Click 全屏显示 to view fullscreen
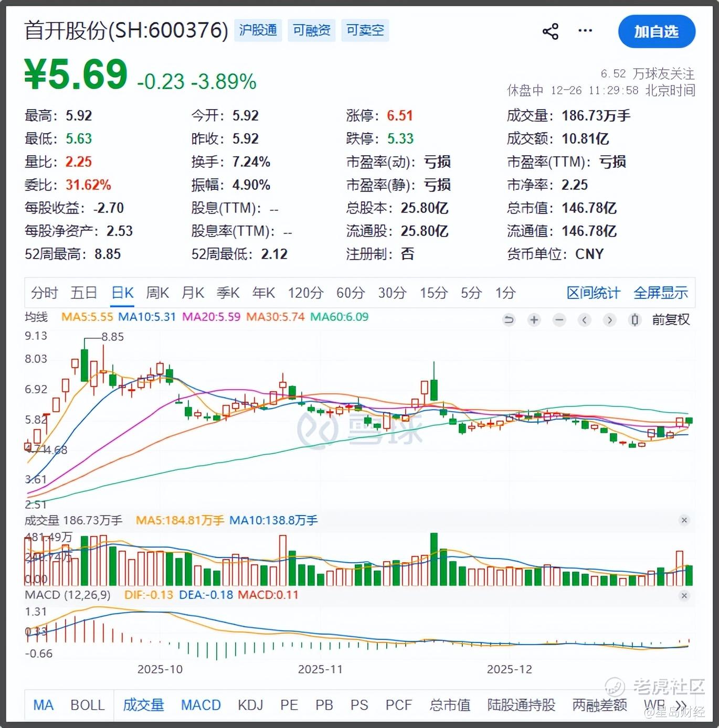719x728 pixels. [660, 293]
